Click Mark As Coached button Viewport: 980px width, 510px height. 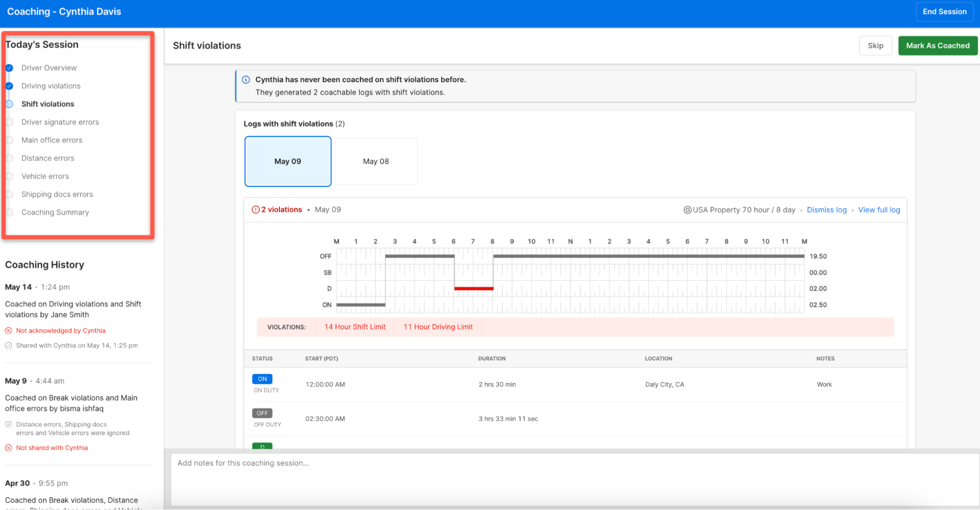(937, 46)
